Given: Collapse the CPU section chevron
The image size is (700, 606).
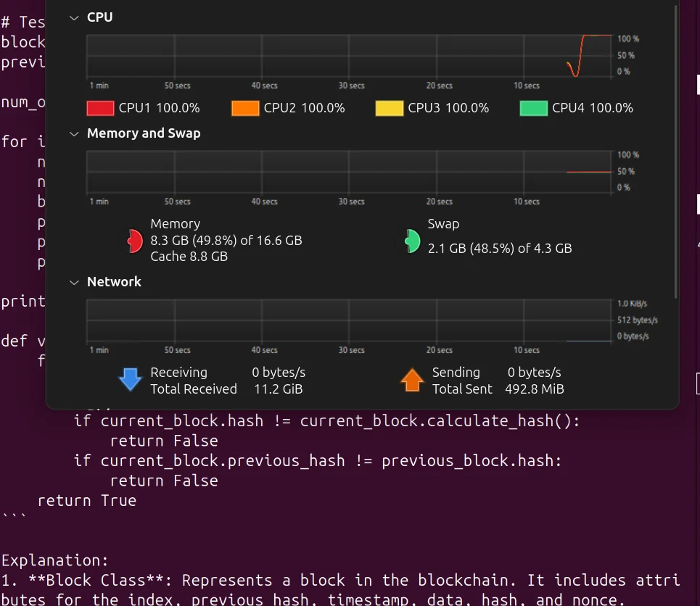Looking at the screenshot, I should click(x=73, y=17).
